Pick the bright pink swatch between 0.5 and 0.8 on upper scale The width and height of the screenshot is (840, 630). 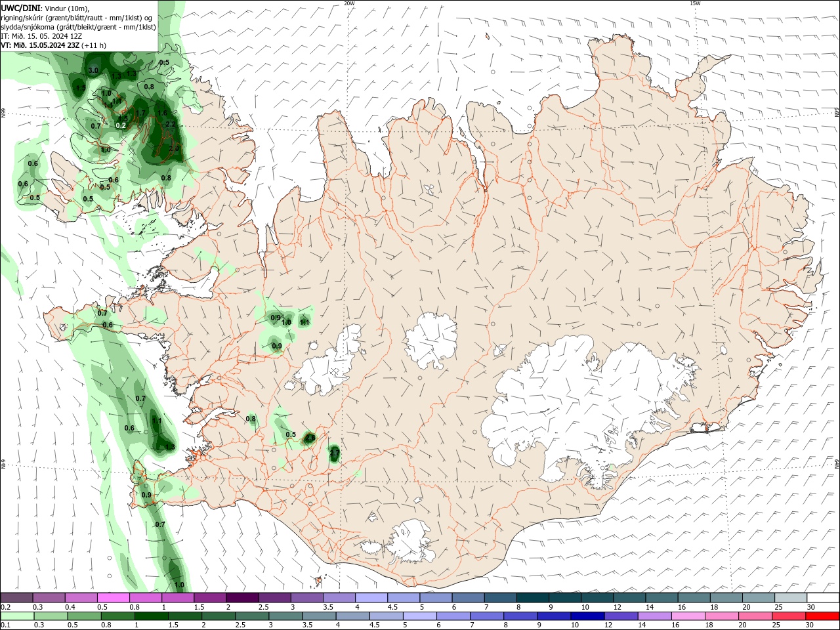tap(113, 598)
